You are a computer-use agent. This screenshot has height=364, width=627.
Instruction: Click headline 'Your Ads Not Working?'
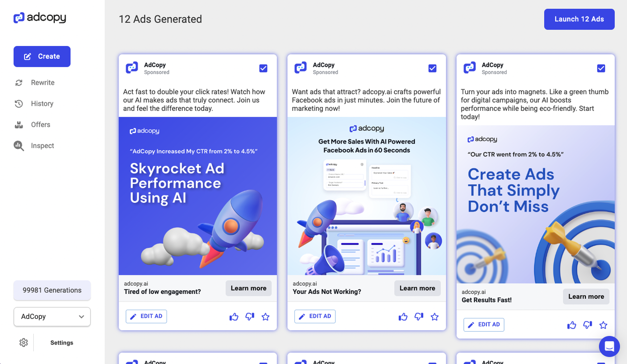coord(327,292)
